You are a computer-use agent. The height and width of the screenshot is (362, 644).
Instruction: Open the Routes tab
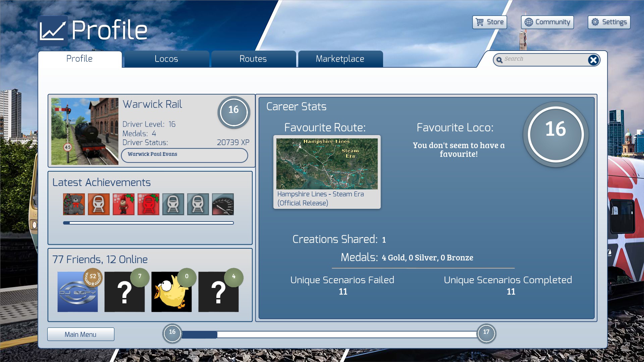point(253,59)
